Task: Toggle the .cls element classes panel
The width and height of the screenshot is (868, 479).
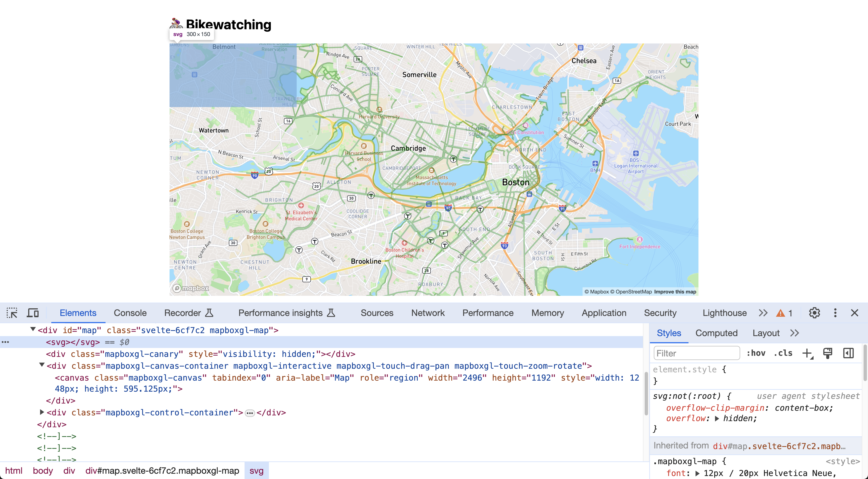Action: click(783, 353)
